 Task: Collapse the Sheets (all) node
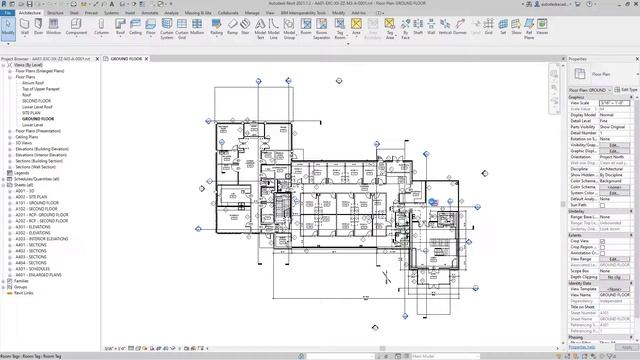point(4,185)
